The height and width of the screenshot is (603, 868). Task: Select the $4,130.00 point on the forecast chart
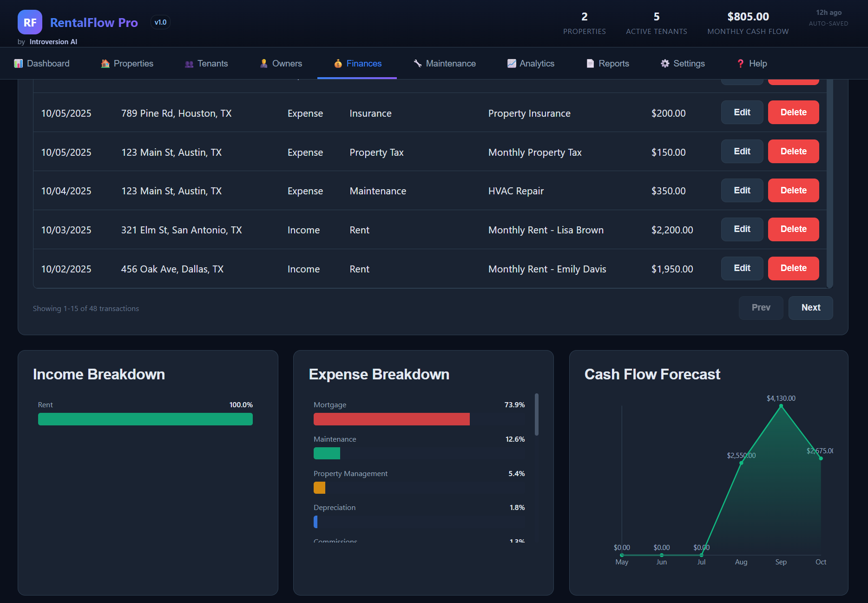(781, 406)
